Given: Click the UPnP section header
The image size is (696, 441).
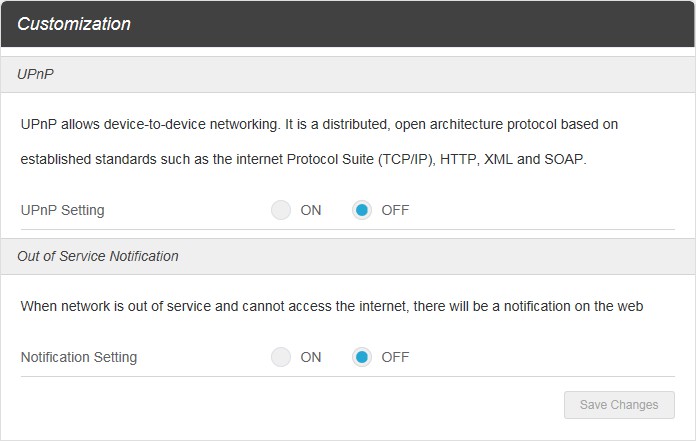Looking at the screenshot, I should point(37,74).
